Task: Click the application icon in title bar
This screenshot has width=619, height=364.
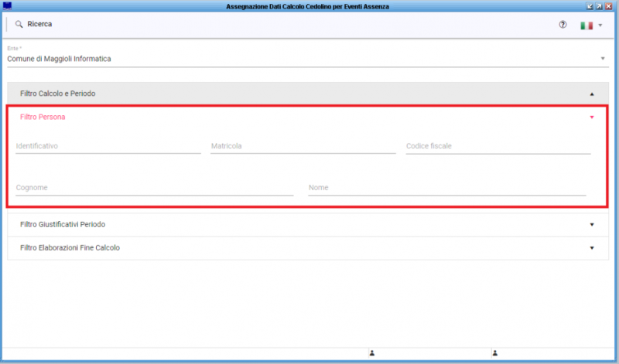Action: 7,6
